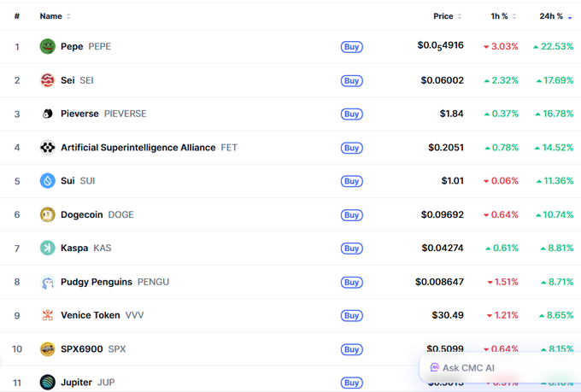Click Kaspa's 1h change 0.61%

(x=502, y=248)
